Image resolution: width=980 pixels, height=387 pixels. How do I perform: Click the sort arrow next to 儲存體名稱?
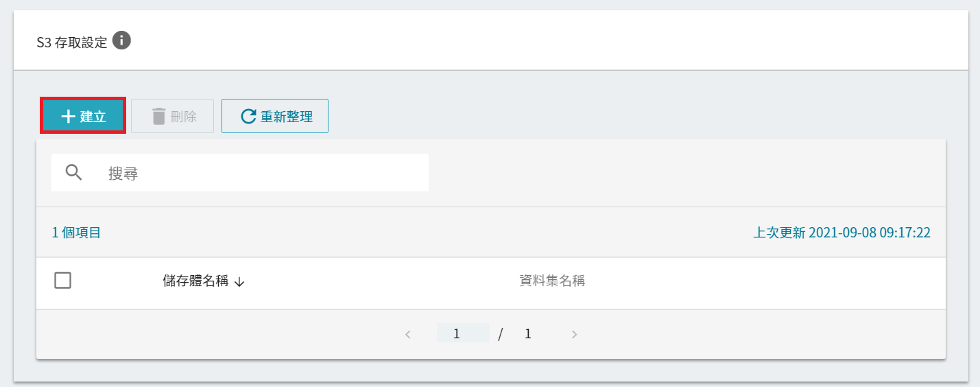[239, 282]
